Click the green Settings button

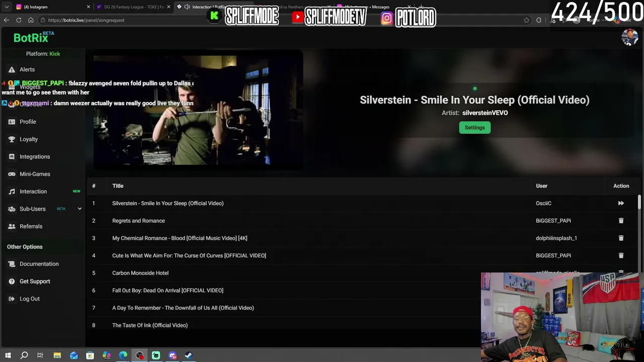click(x=474, y=128)
